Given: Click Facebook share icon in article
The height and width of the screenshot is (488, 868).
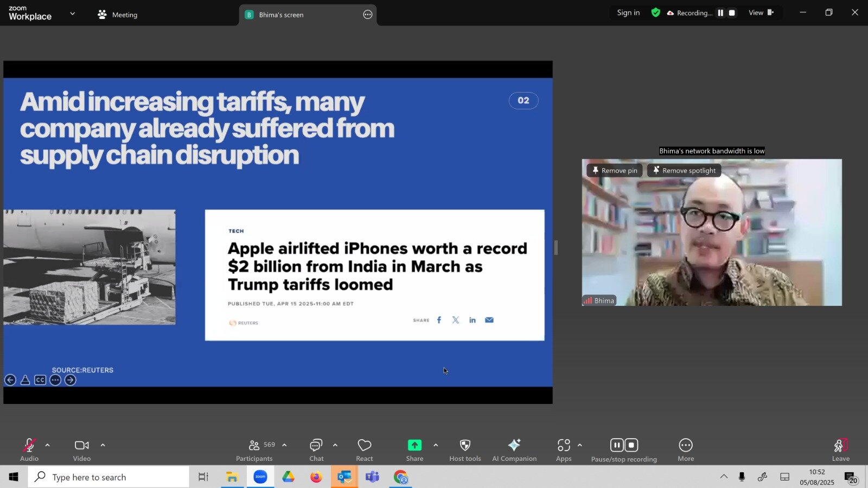Looking at the screenshot, I should pyautogui.click(x=439, y=320).
